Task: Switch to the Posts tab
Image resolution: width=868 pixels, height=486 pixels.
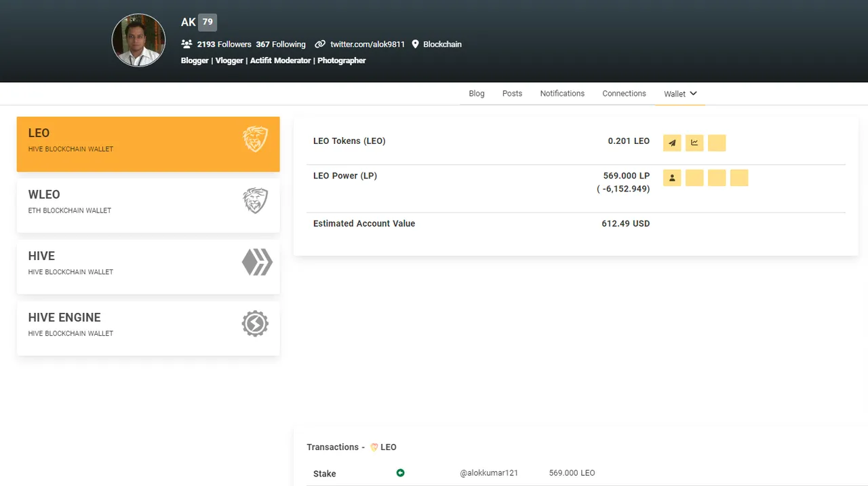Action: [x=512, y=94]
